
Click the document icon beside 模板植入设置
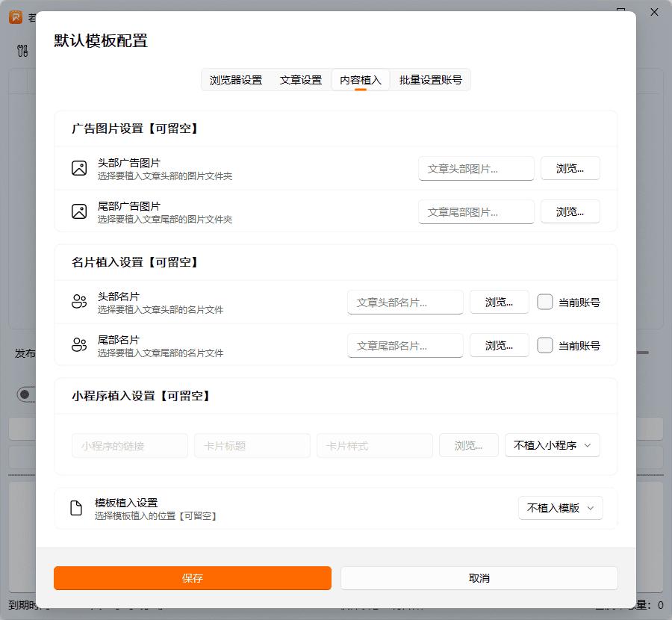75,508
